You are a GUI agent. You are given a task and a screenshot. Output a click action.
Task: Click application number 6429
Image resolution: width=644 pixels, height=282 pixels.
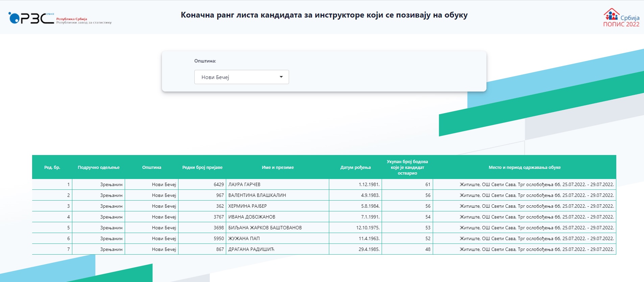tap(219, 184)
